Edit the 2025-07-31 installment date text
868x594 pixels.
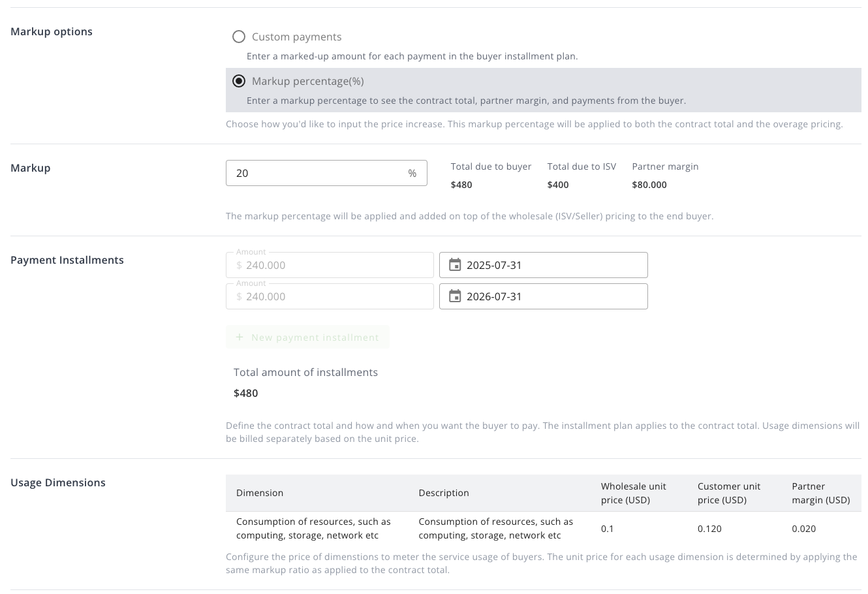point(494,265)
